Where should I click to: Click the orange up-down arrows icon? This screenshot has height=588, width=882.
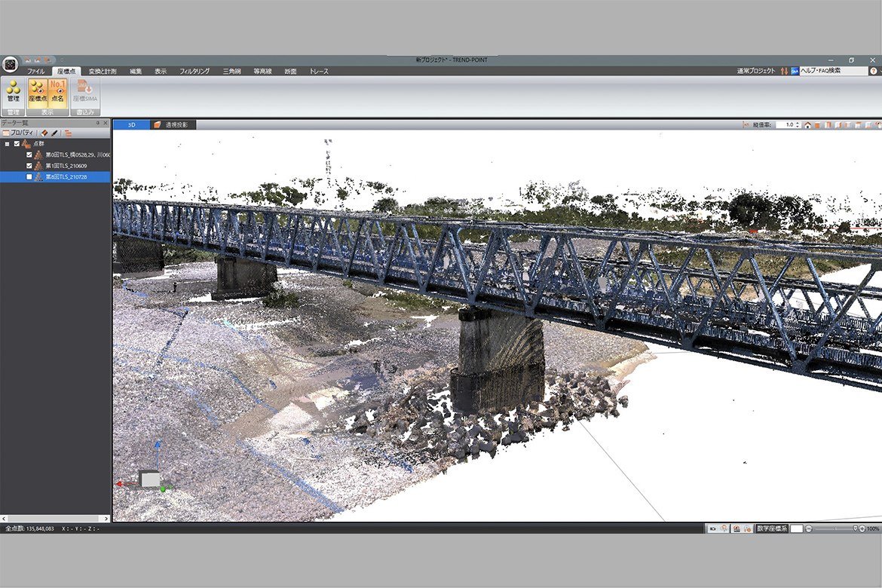click(784, 71)
